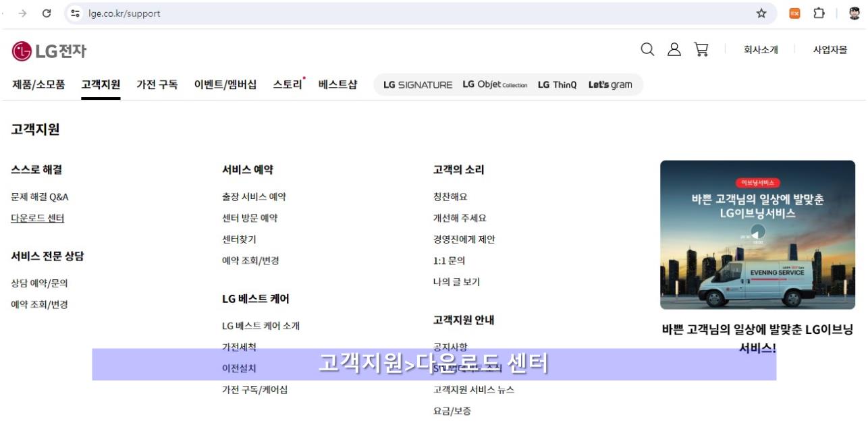868x425 pixels.
Task: Click the 고객의 소리 section heading
Action: (x=459, y=170)
